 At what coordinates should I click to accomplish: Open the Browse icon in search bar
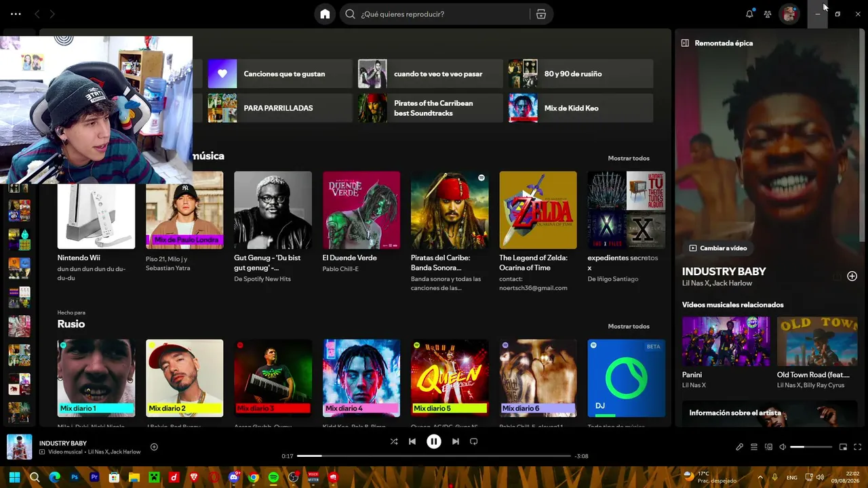(540, 14)
